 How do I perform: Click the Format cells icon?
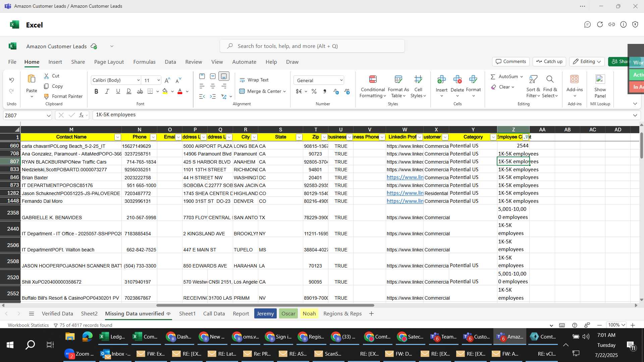(473, 79)
